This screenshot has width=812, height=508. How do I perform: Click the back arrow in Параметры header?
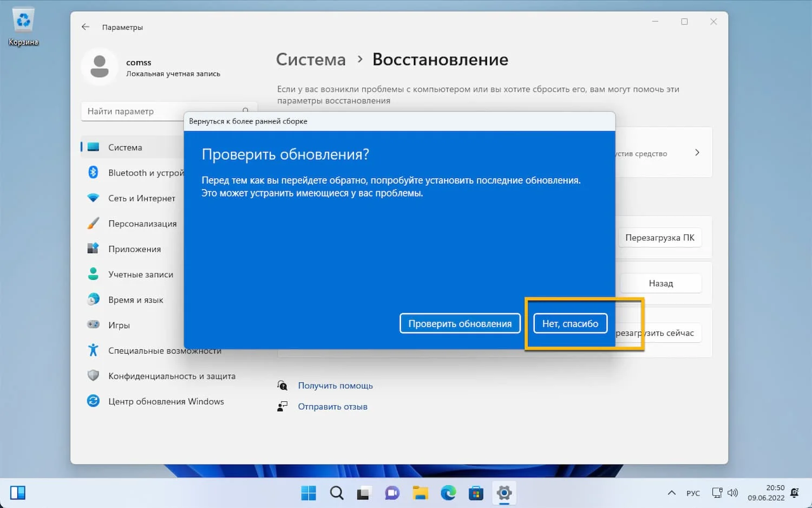tap(86, 27)
